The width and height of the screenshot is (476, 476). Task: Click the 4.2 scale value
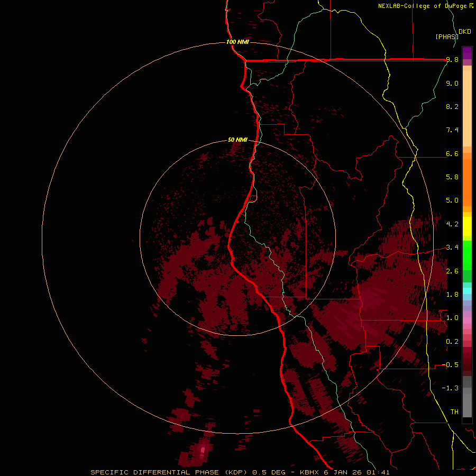(x=452, y=224)
